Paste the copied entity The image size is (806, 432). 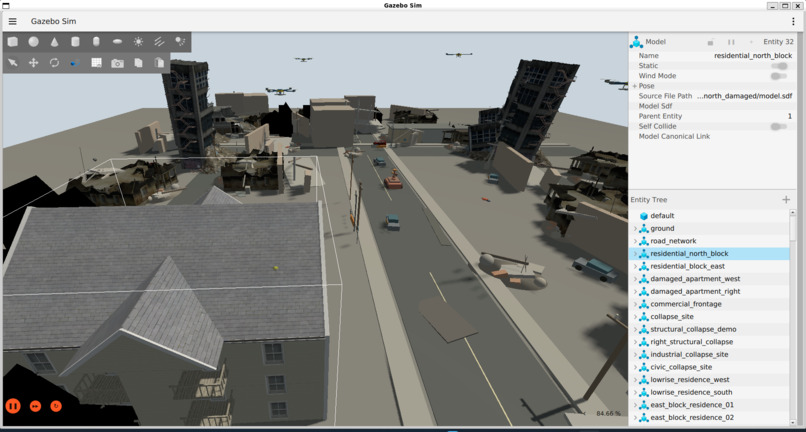pos(159,63)
